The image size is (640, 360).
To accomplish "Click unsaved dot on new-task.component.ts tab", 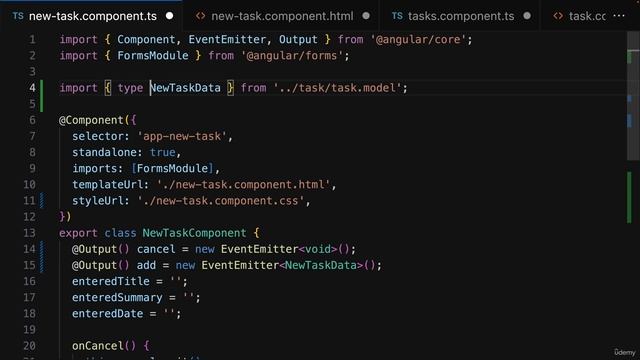I will point(169,16).
